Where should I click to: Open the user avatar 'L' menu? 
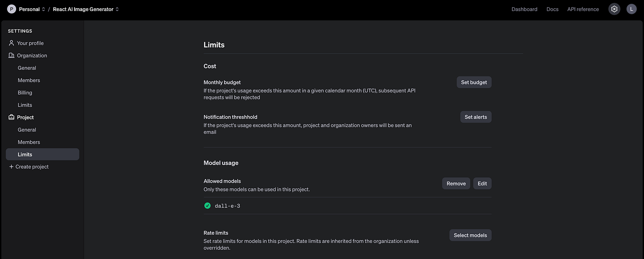click(632, 9)
